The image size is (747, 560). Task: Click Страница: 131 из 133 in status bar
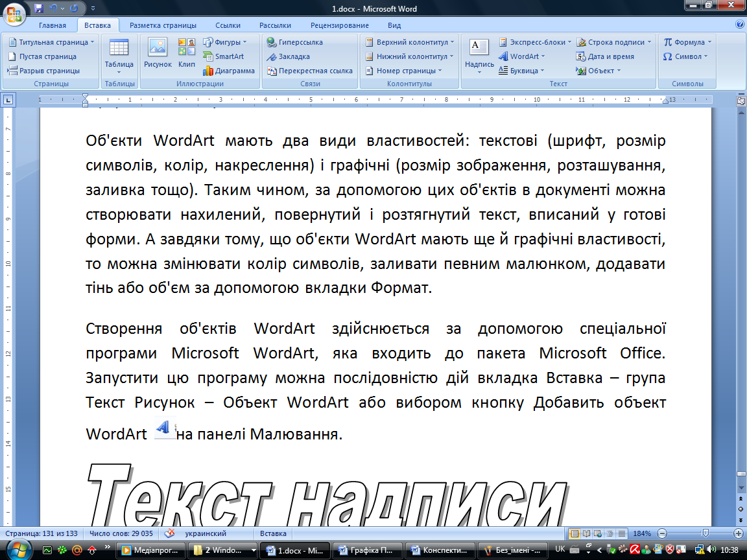pyautogui.click(x=41, y=533)
